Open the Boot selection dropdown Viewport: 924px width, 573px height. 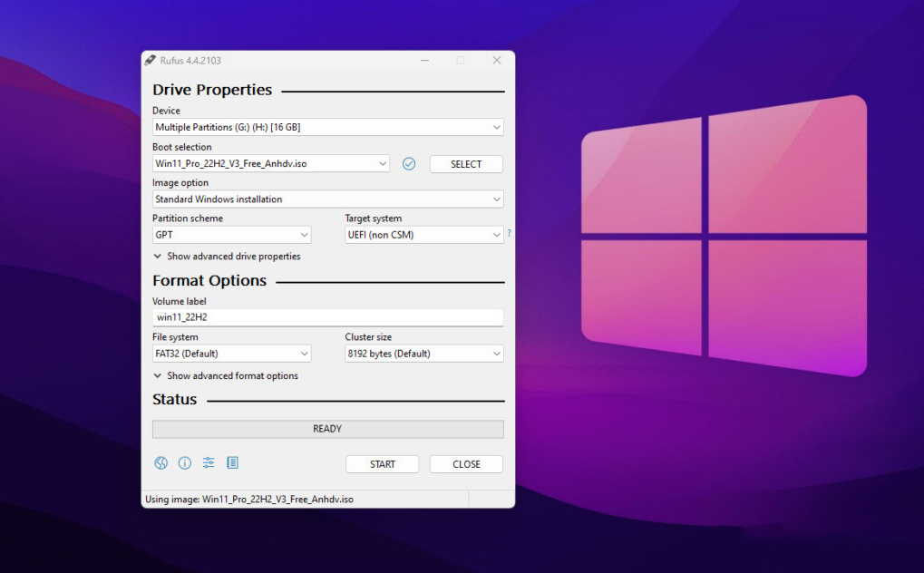tap(271, 164)
